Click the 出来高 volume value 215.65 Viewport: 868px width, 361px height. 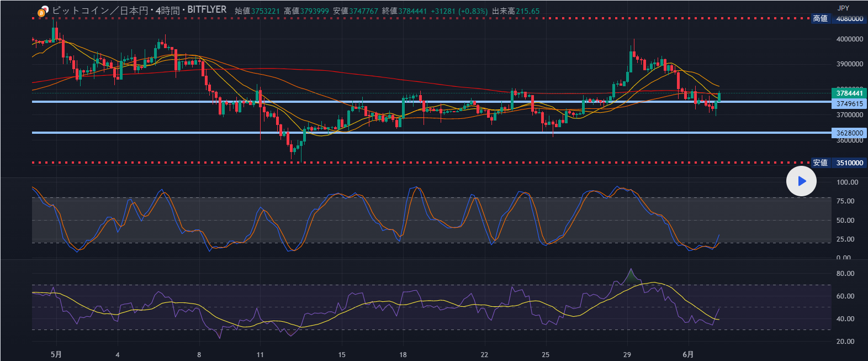tap(527, 11)
